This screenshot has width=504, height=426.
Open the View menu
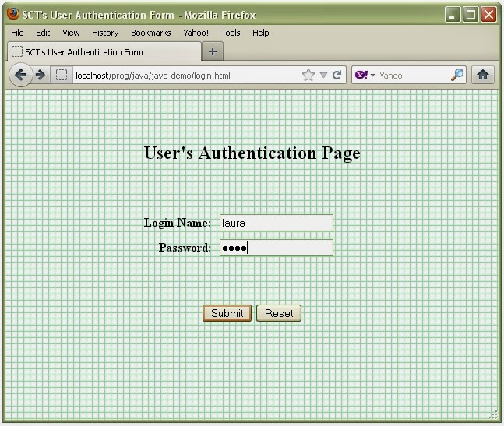71,33
